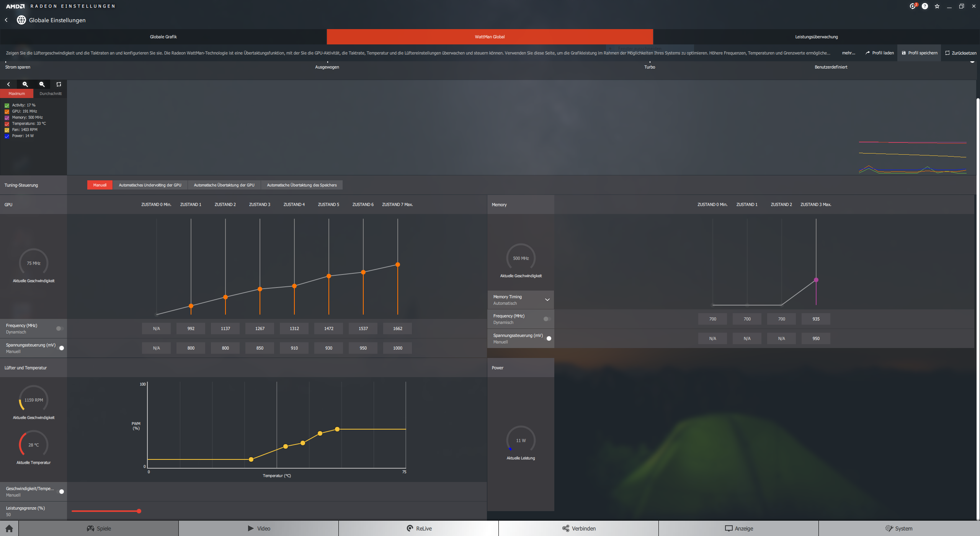Zoom out on the monitoring graph
This screenshot has height=536, width=980.
point(42,84)
